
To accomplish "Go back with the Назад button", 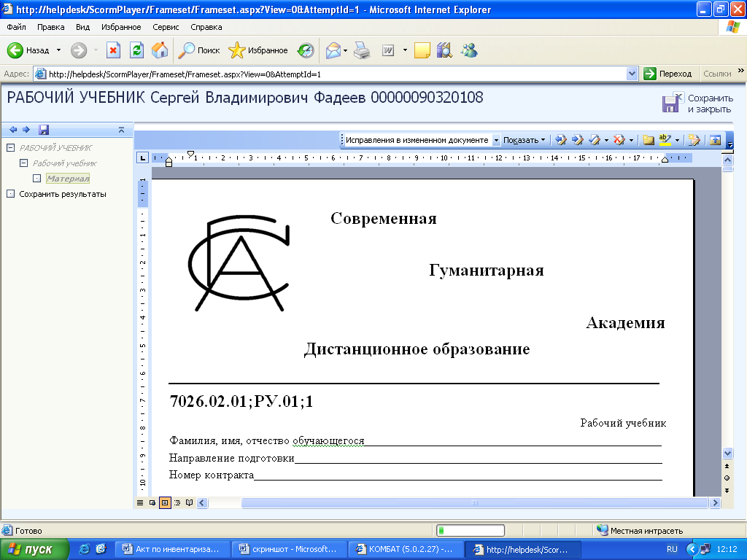I will (x=28, y=50).
